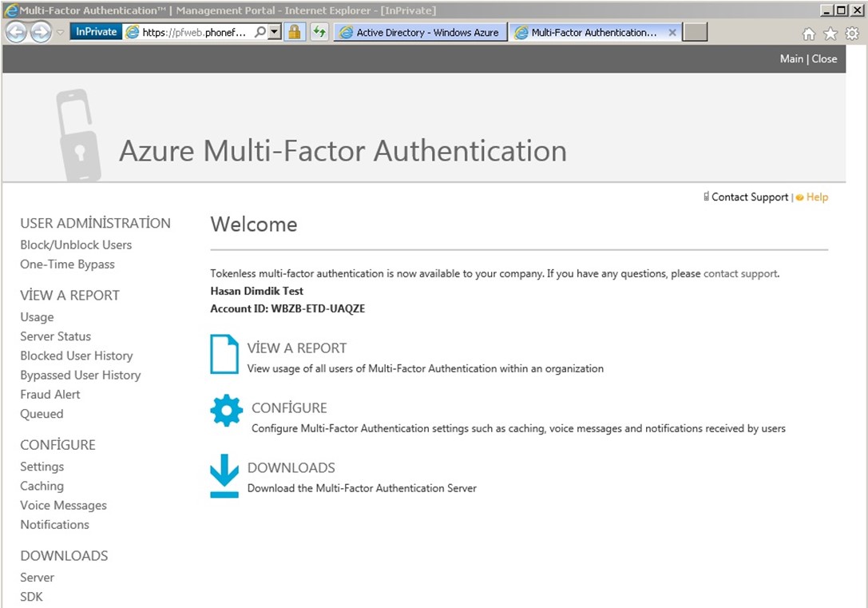Open the browser Home icon
This screenshot has height=608, width=868.
pyautogui.click(x=809, y=34)
